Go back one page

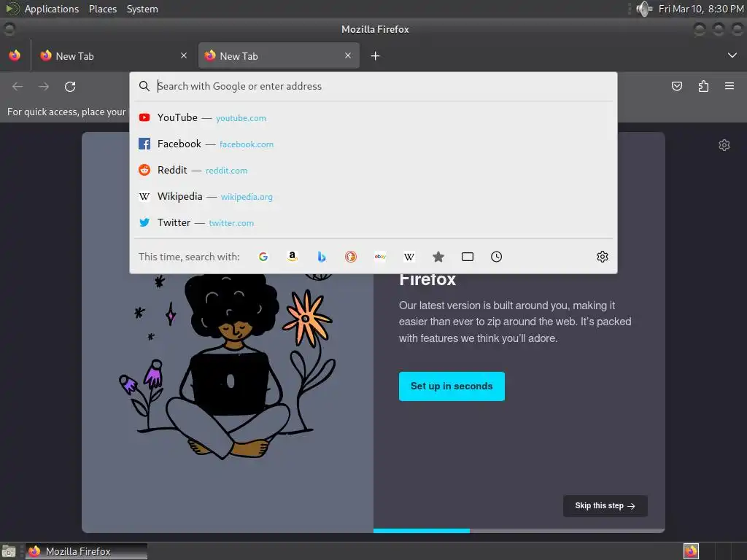(18, 87)
